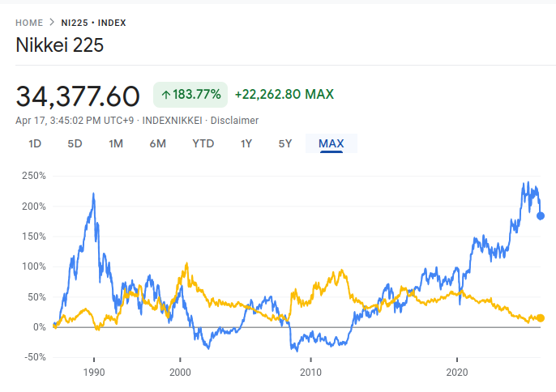Image resolution: width=556 pixels, height=392 pixels.
Task: Click the 200% y-axis label
Action: click(34, 207)
